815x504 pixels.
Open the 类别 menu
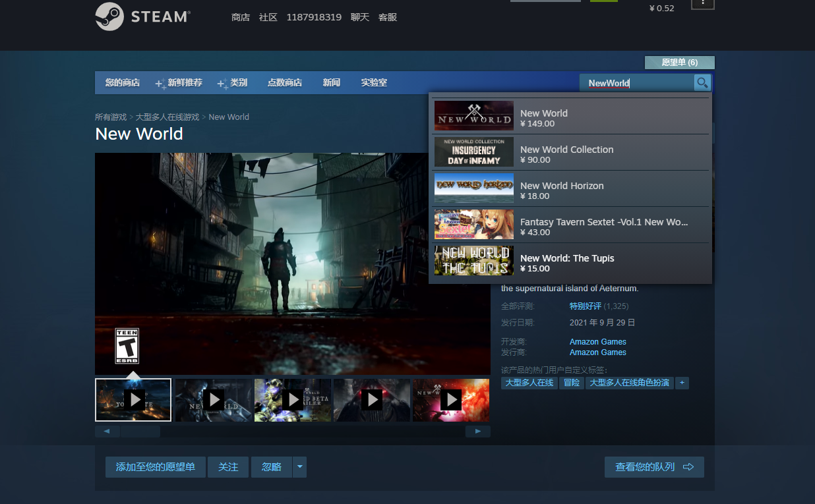coord(232,83)
